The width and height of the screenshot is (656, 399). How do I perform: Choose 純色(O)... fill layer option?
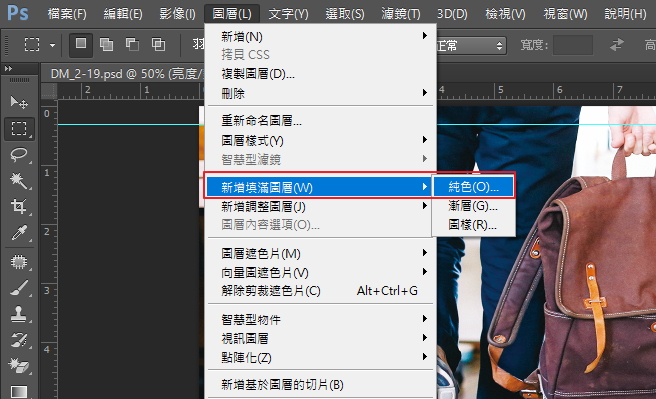tap(473, 187)
